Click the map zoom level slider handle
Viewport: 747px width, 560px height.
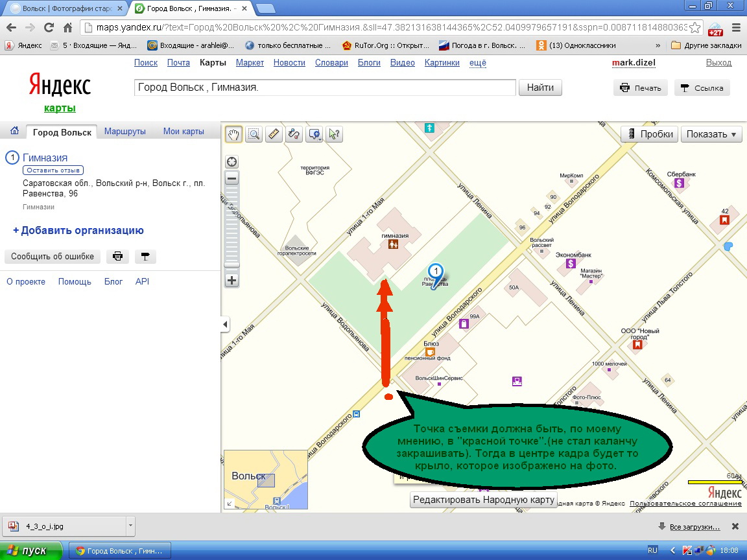(231, 264)
